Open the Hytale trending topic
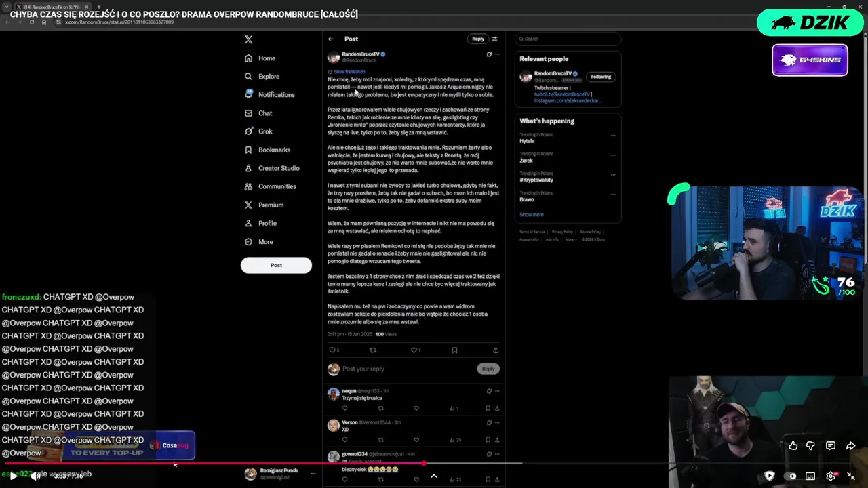The image size is (868, 488). (x=527, y=141)
